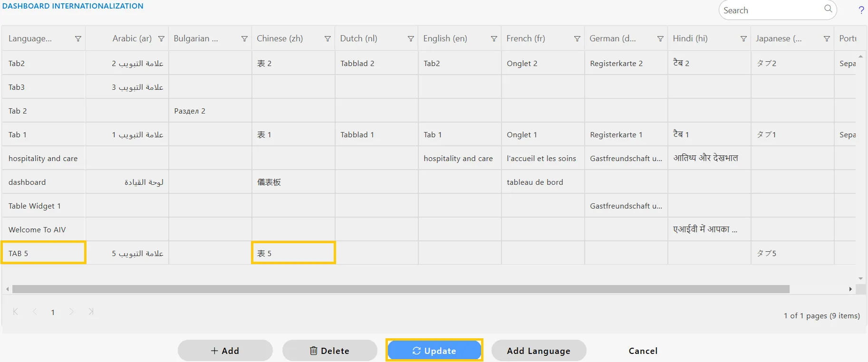The image size is (868, 362).
Task: Sort by English (en) column header
Action: [x=445, y=38]
